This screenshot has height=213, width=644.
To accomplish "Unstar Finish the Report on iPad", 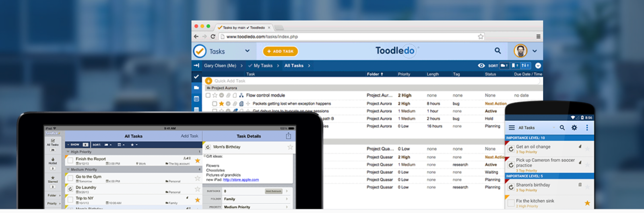I will click(x=198, y=161).
